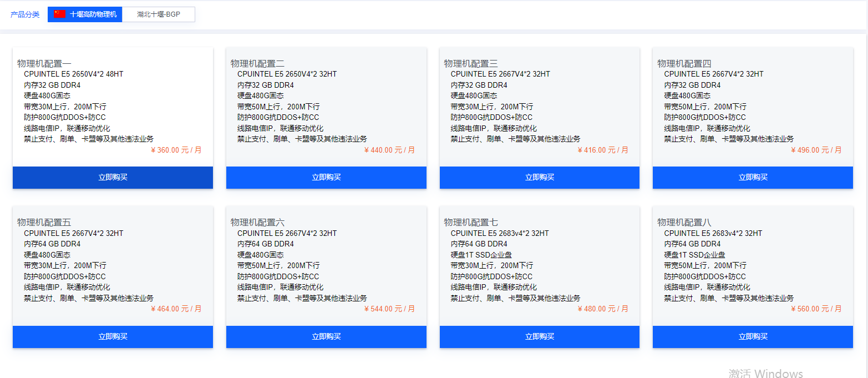Click 立即购买 under 物理机配置五
Viewport: 868px width, 378px height.
113,337
